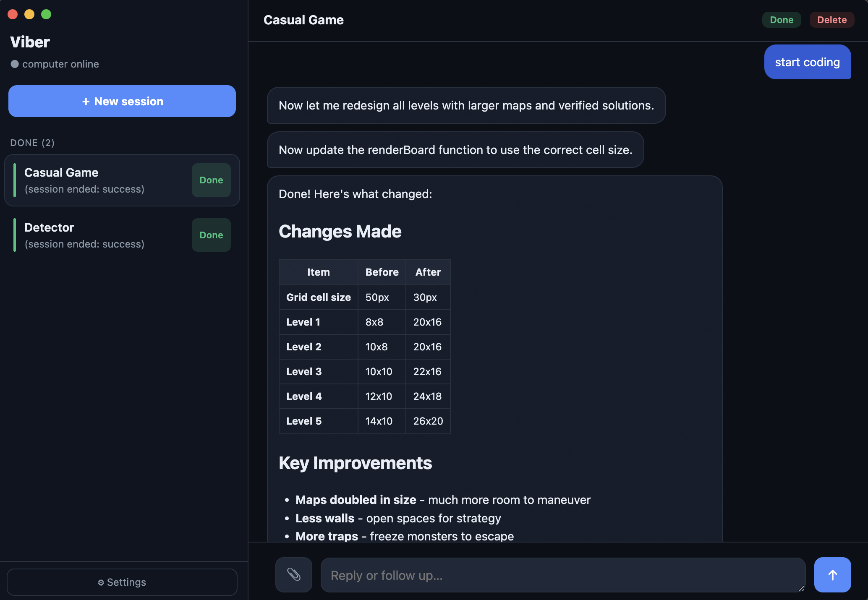The image size is (868, 600).
Task: Click the Key Improvements heading
Action: (x=355, y=463)
